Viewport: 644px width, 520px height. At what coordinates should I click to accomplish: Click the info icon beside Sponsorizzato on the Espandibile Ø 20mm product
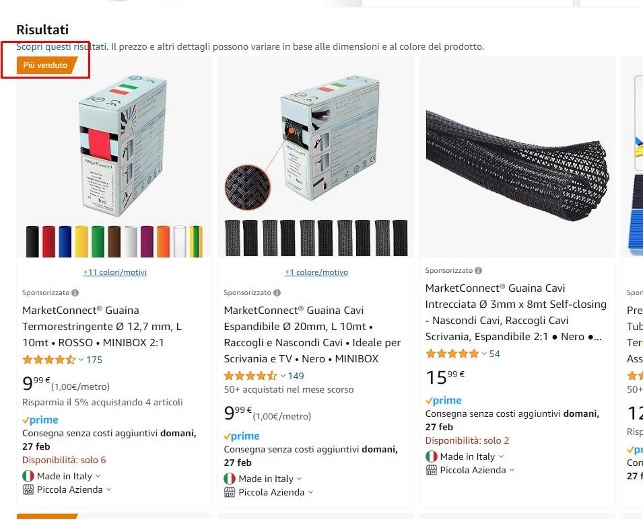tap(278, 293)
